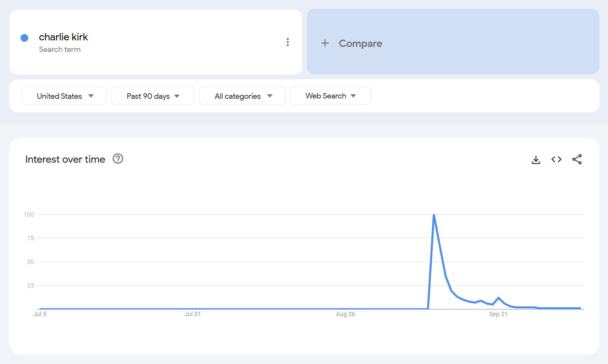Open the Past 90 days time range dropdown
Screen dimensions: 608x364
tap(153, 96)
